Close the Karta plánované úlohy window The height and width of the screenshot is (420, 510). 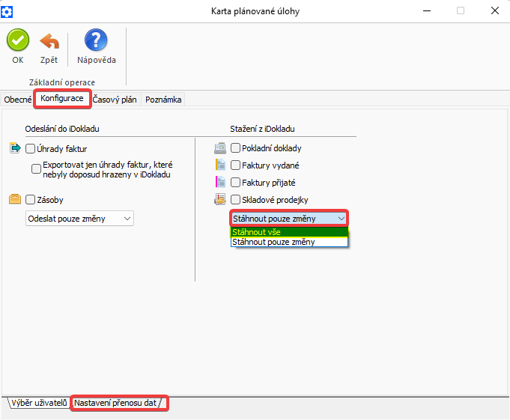pyautogui.click(x=495, y=10)
